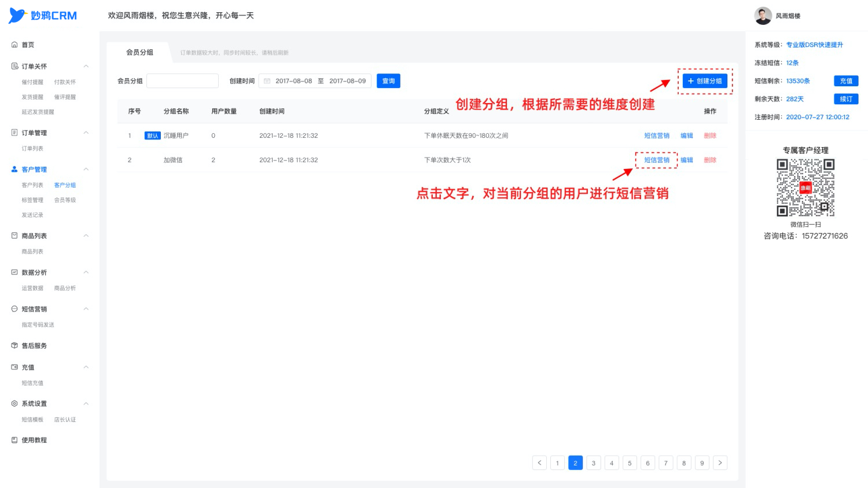Click the customer manager QR code
This screenshot has width=868, height=488.
[x=806, y=188]
